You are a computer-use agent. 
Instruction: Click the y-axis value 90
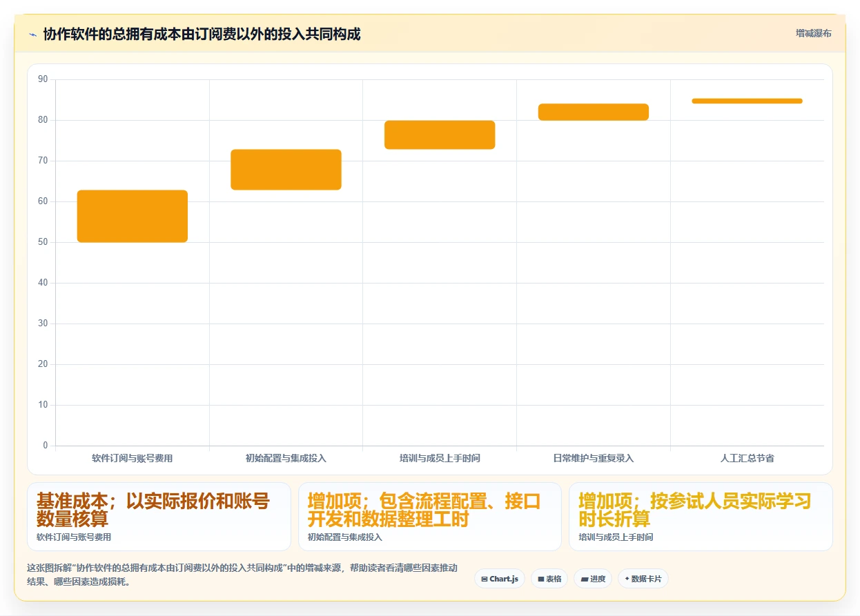coord(43,79)
